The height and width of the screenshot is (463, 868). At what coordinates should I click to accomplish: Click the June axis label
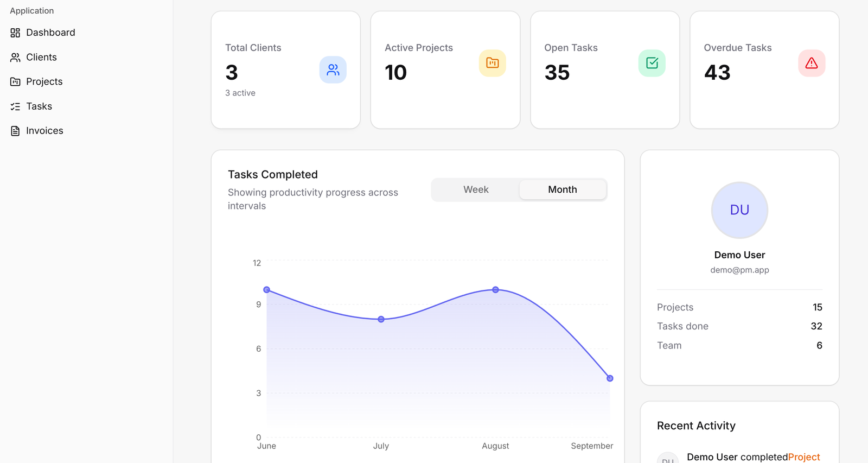point(266,446)
